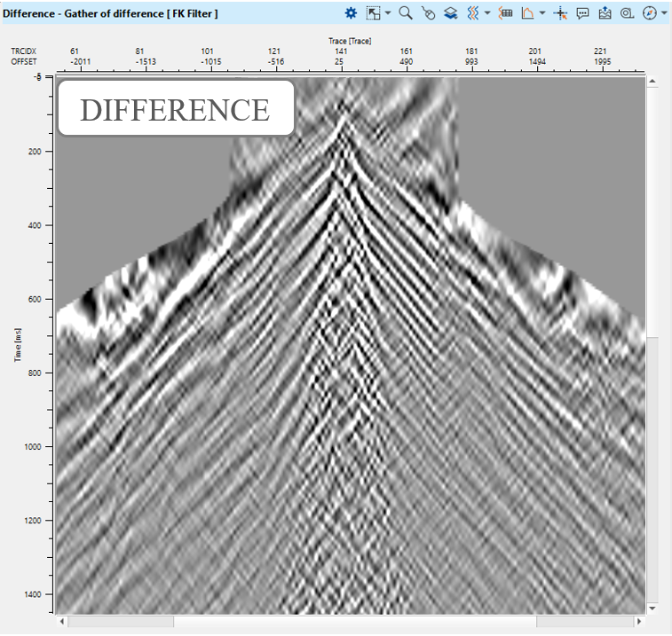Click offset value 993 on axis
Image resolution: width=672 pixels, height=636 pixels.
click(x=471, y=62)
